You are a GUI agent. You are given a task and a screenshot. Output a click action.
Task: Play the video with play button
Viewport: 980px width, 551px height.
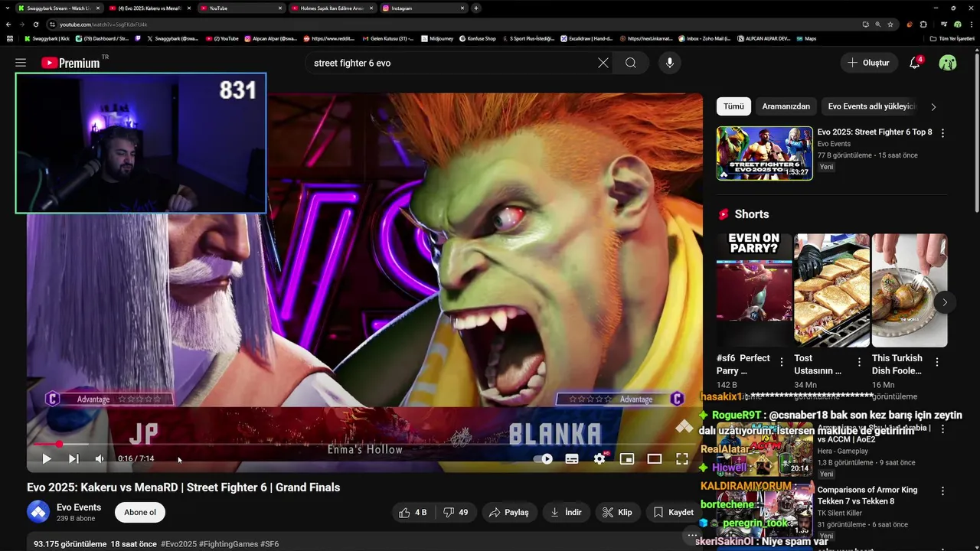pyautogui.click(x=47, y=458)
